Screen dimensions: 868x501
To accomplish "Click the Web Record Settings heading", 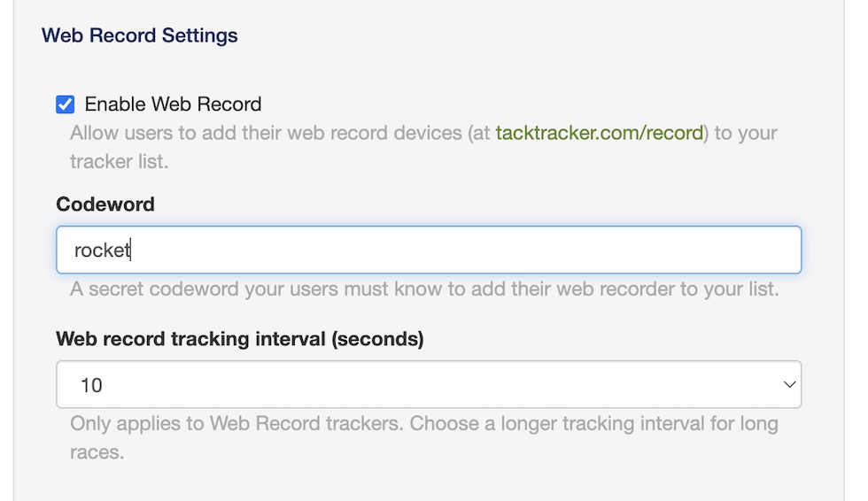I will 140,36.
